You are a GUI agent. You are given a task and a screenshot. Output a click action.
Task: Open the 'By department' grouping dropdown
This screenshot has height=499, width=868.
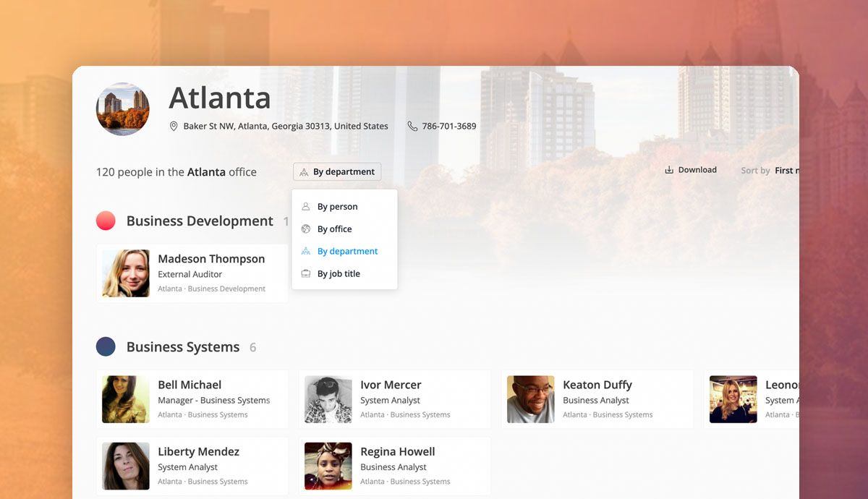(x=336, y=171)
